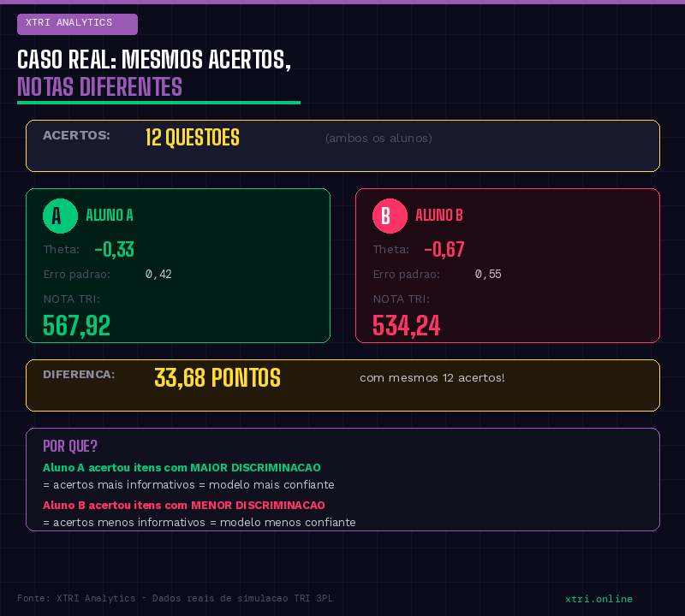This screenshot has height=616, width=685.
Task: Expand the NOTA TRI 534,24 value
Action: coord(406,326)
